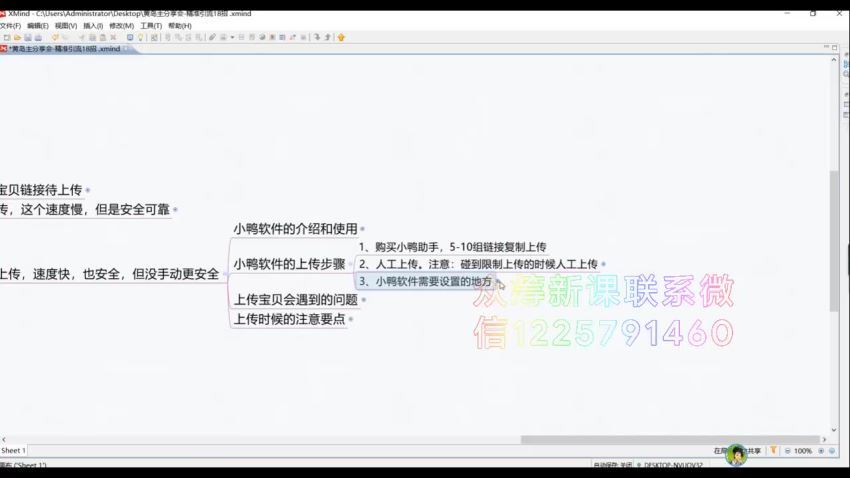850x478 pixels.
Task: Open the 插入(I) menu
Action: (x=93, y=25)
